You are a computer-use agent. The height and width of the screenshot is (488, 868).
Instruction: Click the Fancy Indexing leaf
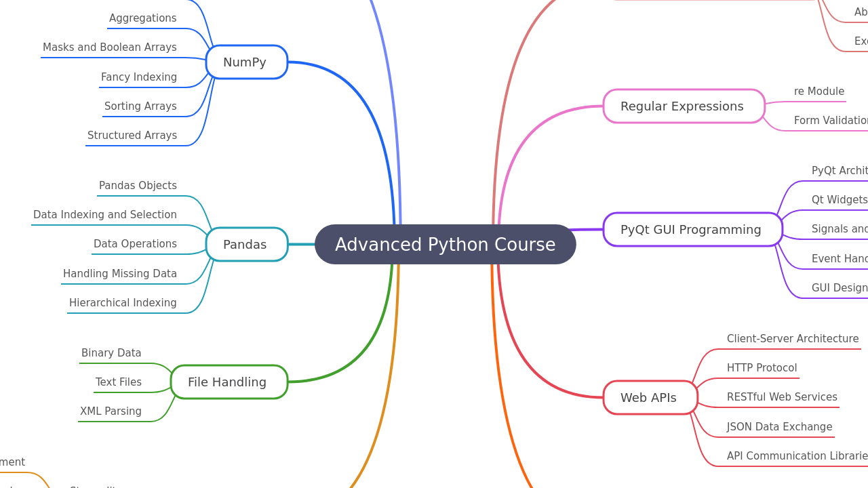coord(139,77)
